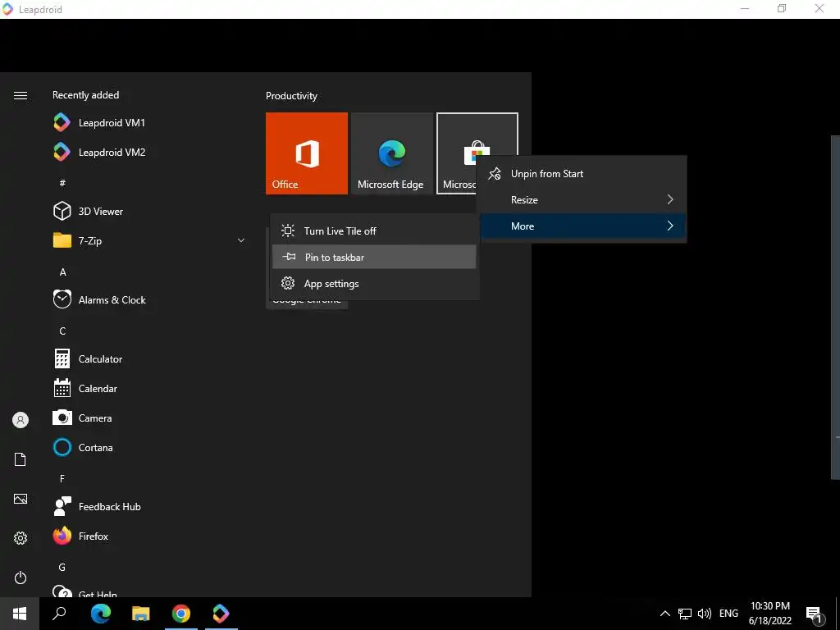Open the notification center icon
Screen dimensions: 840x630
coord(814,614)
